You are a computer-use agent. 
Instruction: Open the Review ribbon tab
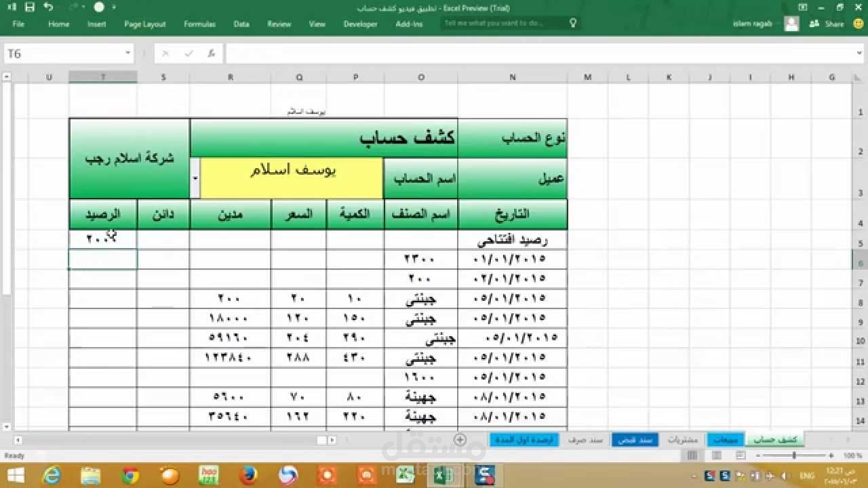click(x=279, y=24)
